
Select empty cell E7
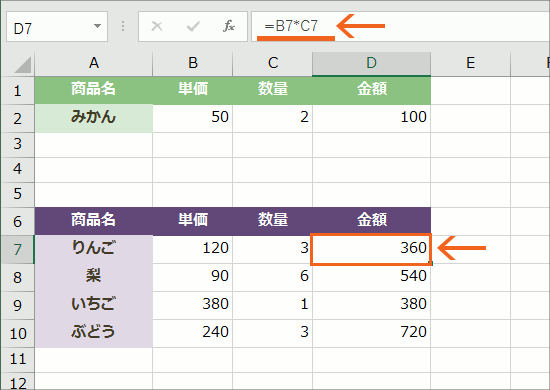pyautogui.click(x=471, y=249)
